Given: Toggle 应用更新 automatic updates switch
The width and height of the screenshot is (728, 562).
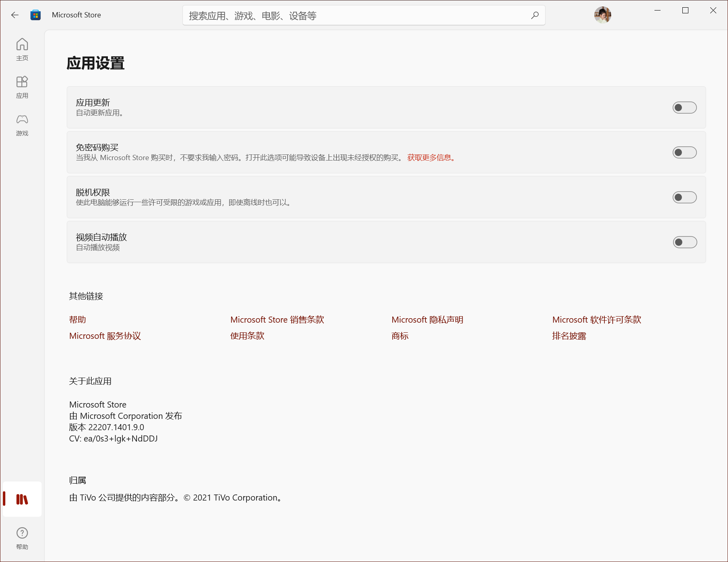Looking at the screenshot, I should coord(684,108).
